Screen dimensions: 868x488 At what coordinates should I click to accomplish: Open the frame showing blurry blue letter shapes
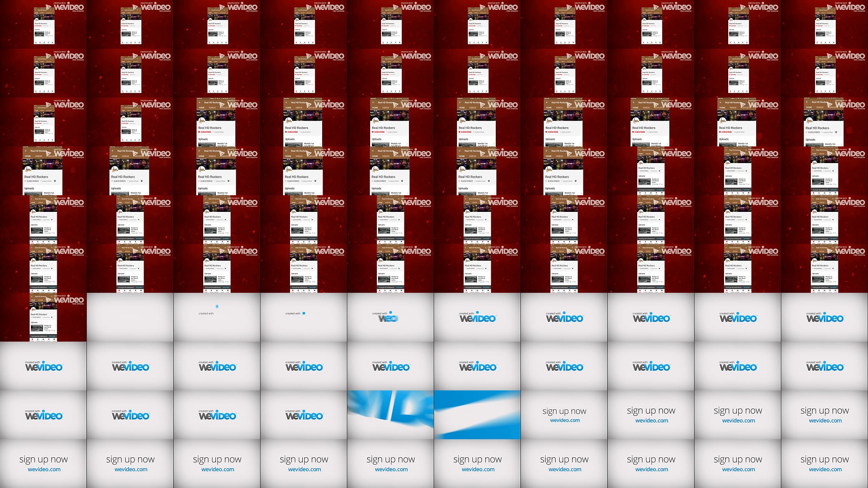(x=391, y=415)
